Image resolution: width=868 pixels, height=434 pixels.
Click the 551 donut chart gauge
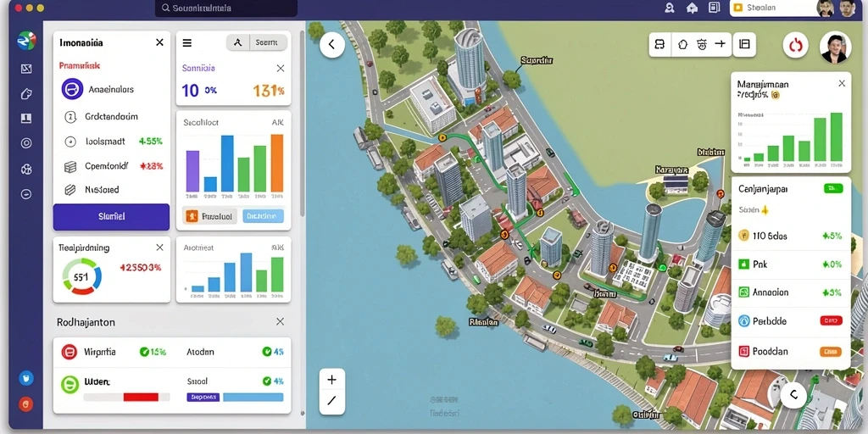(82, 277)
